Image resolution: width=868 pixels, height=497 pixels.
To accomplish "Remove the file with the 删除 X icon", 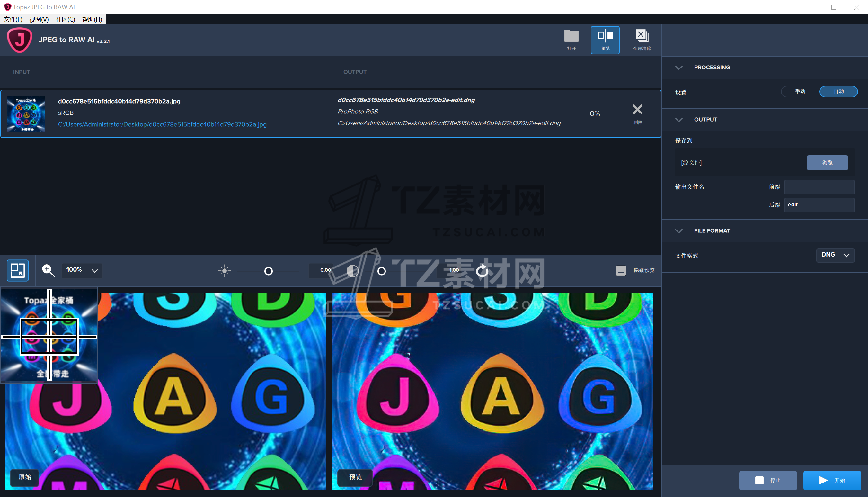I will [x=637, y=110].
